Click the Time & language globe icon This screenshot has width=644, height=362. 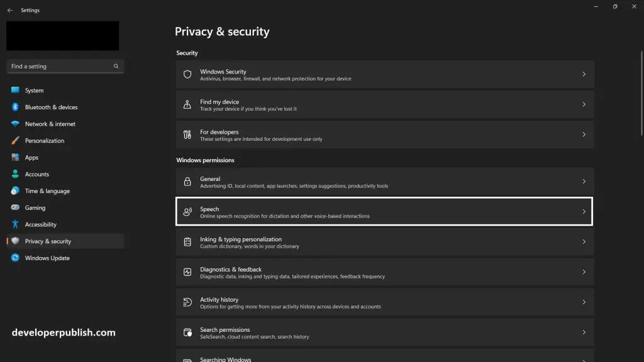coord(15,191)
